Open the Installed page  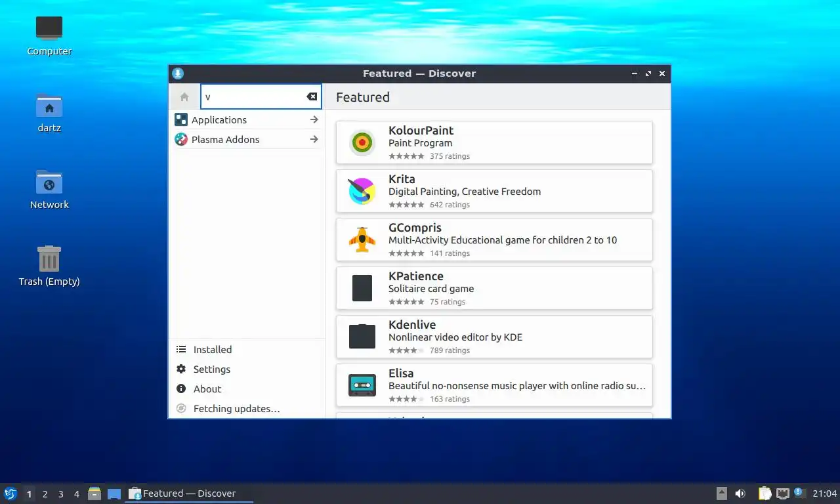pyautogui.click(x=247, y=350)
